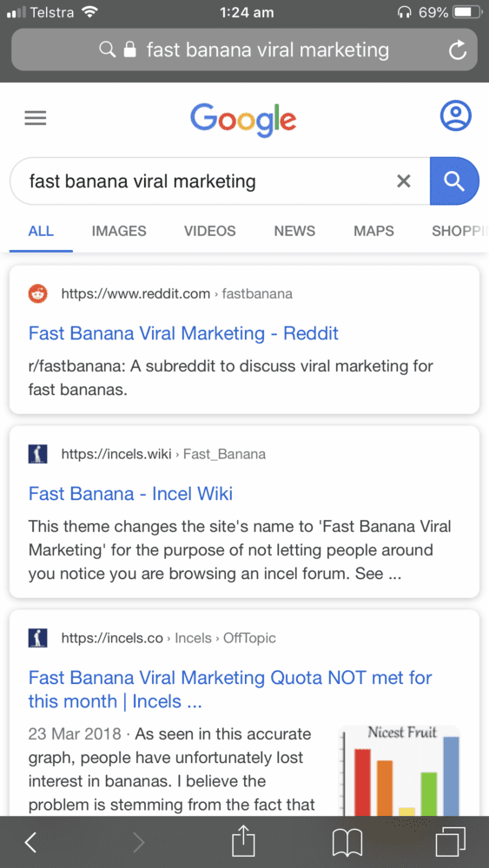Switch to the Images tab

(119, 231)
